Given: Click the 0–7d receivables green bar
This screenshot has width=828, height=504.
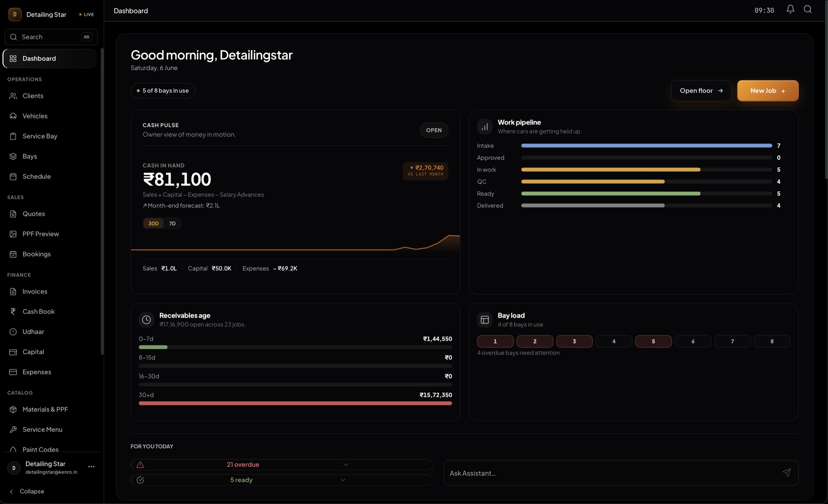Looking at the screenshot, I should (x=153, y=347).
